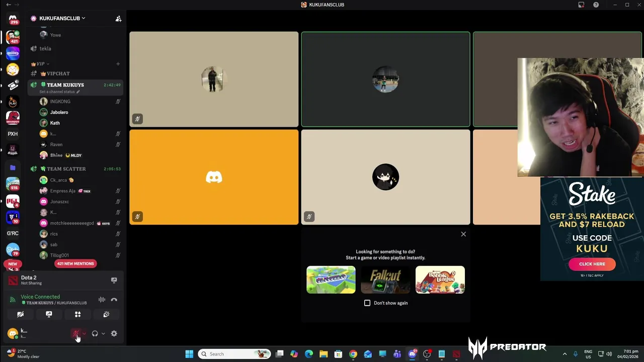Open Windows Start menu
This screenshot has width=644, height=362.
[189, 354]
